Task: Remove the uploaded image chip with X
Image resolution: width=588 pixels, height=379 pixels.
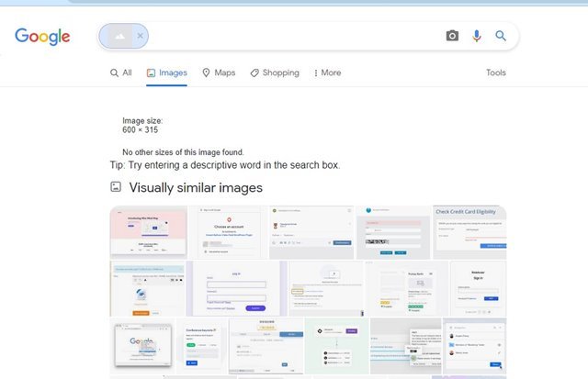Action: [140, 36]
